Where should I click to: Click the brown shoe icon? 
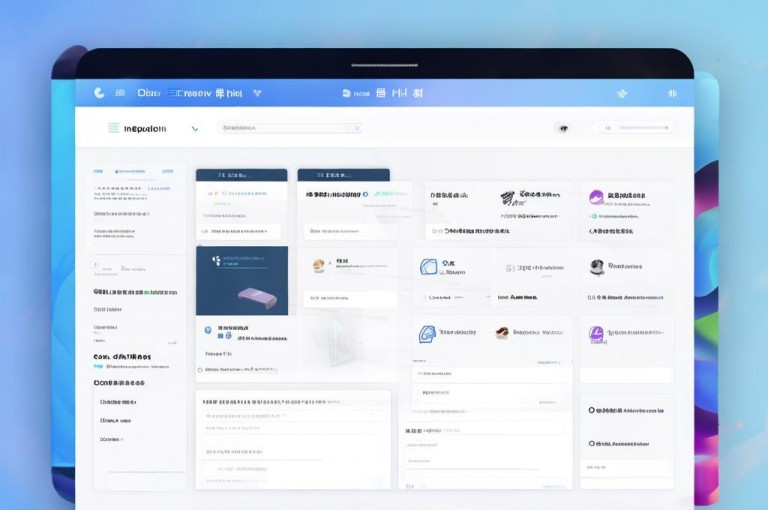(502, 333)
